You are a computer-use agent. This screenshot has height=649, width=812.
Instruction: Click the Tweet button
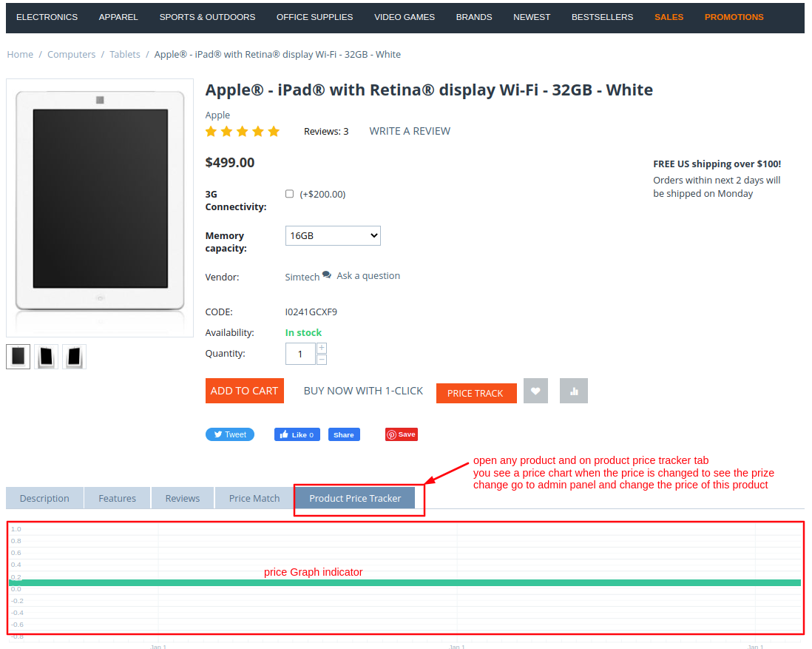pyautogui.click(x=230, y=434)
